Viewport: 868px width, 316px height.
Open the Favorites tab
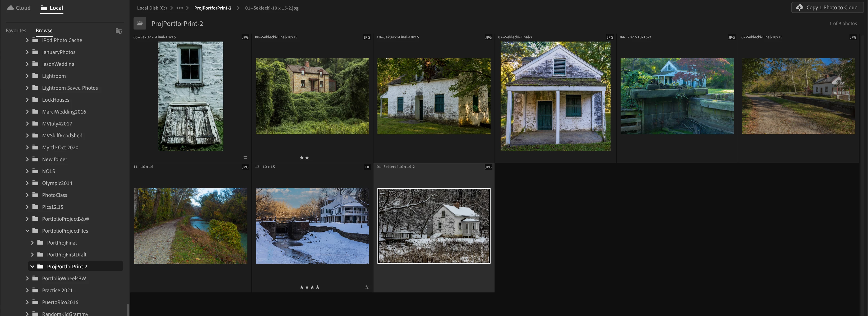pyautogui.click(x=16, y=30)
